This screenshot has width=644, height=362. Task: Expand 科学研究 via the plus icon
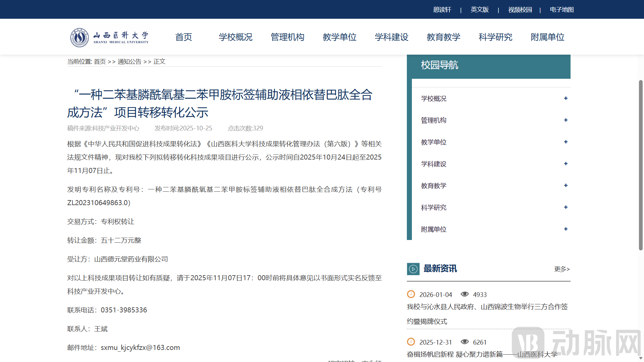point(566,207)
